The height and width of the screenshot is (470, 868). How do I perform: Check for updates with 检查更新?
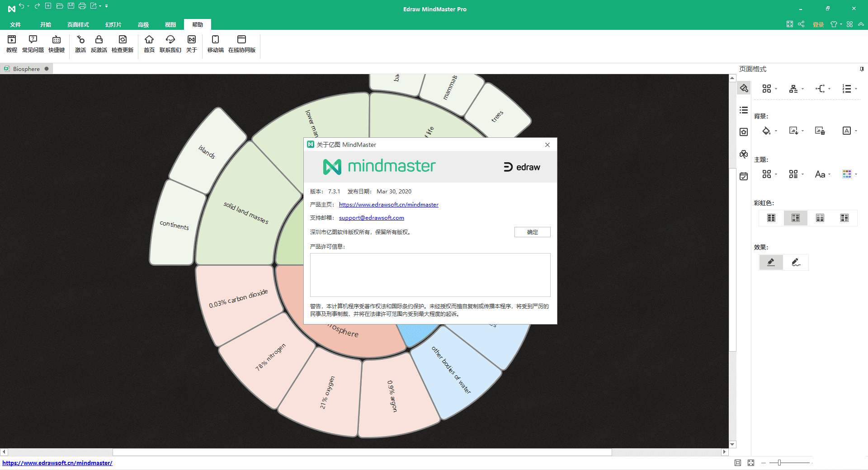[123, 44]
